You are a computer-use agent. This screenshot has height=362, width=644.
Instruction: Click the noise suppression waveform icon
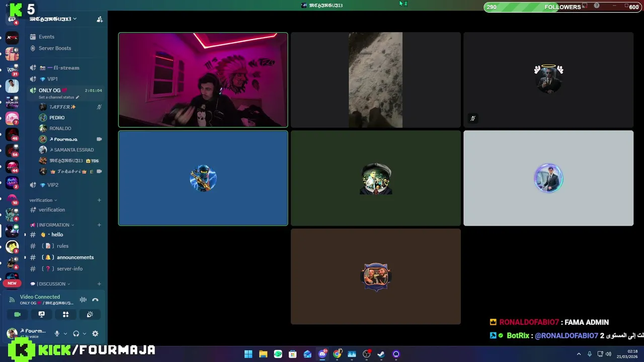tap(83, 300)
